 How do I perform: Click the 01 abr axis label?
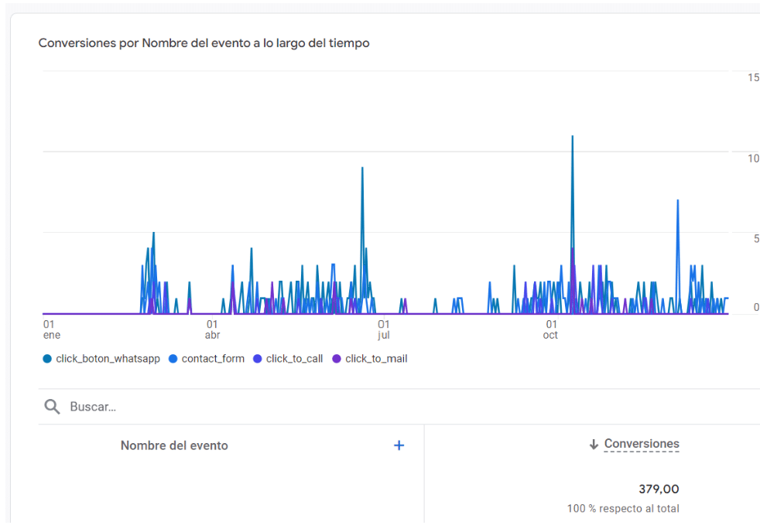coord(212,330)
